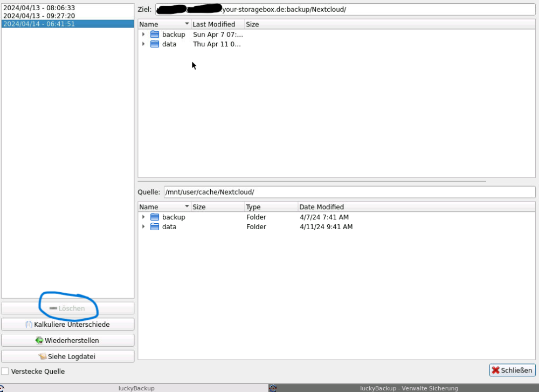The width and height of the screenshot is (539, 392).
Task: Sort Quelle list by Size column
Action: (x=218, y=207)
